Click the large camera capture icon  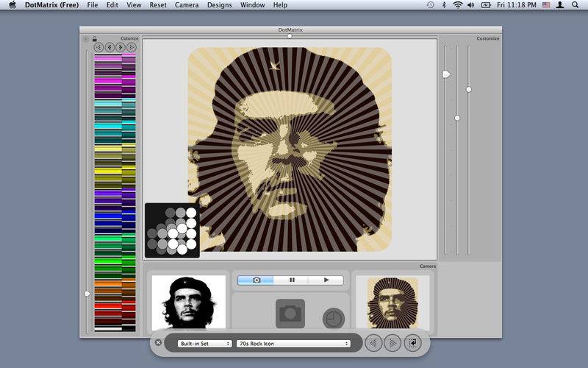point(290,313)
